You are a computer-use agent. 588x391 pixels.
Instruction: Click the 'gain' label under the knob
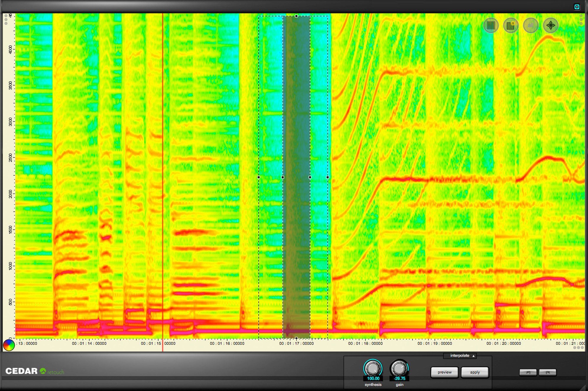[399, 385]
